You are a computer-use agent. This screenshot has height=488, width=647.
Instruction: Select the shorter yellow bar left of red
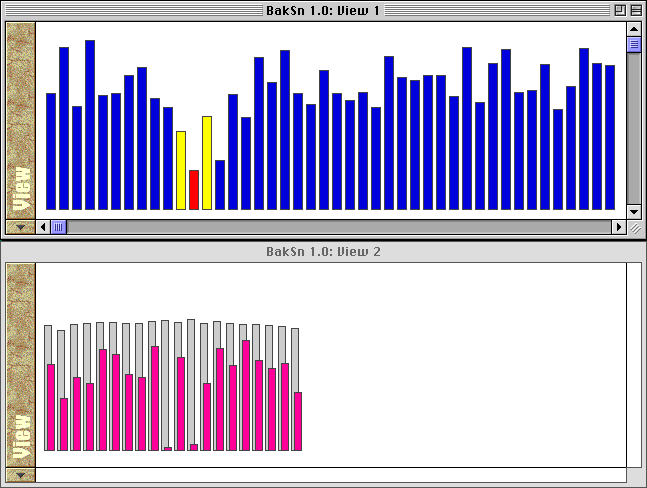coord(181,170)
